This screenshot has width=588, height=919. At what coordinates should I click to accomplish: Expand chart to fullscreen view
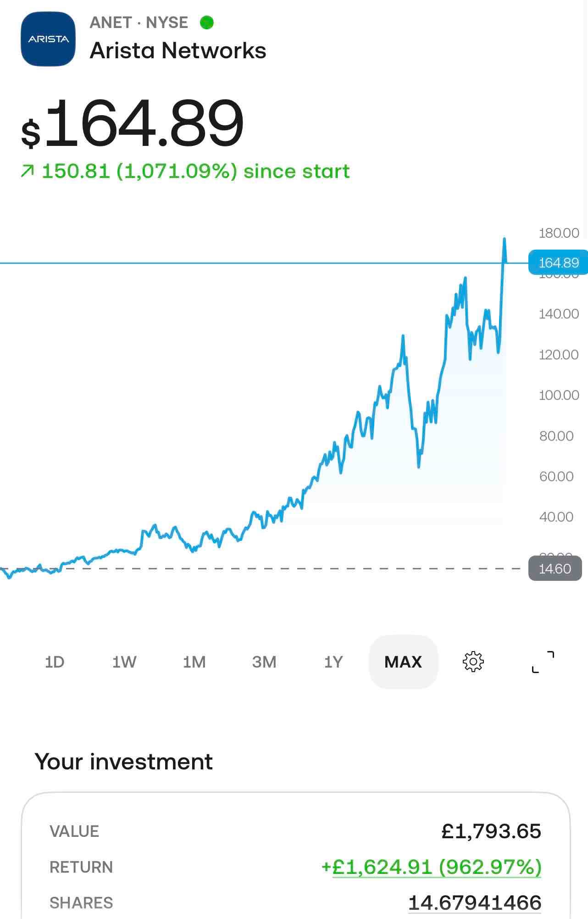[543, 662]
